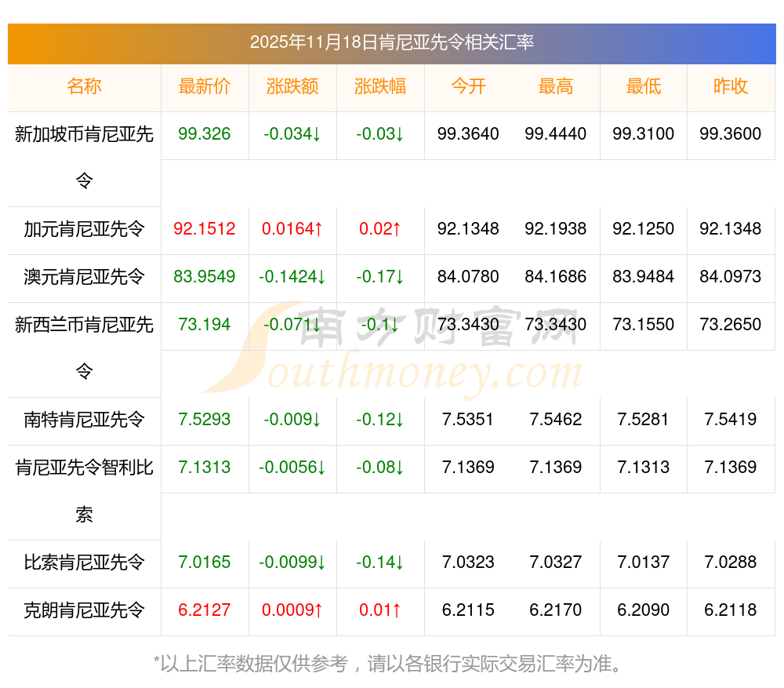Click the 名称 column header

tap(84, 86)
